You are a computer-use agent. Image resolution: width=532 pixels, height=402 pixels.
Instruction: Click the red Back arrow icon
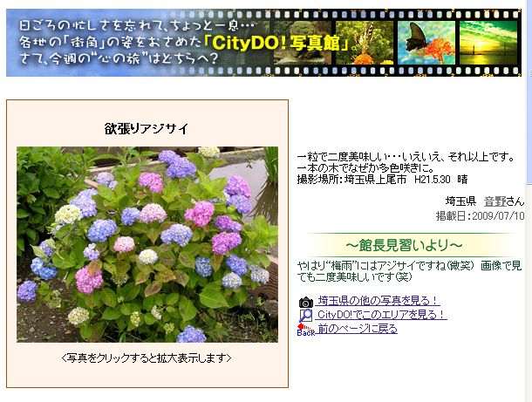click(304, 329)
